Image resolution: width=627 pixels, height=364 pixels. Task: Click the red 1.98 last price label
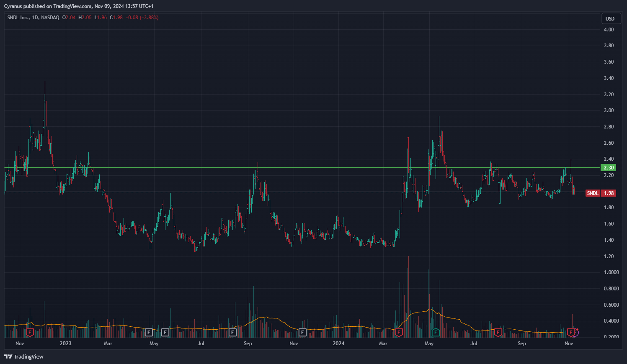click(x=609, y=193)
